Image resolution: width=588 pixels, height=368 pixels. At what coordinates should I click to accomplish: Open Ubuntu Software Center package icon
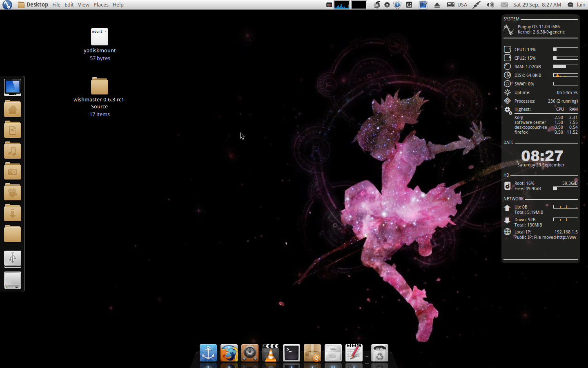click(x=312, y=353)
